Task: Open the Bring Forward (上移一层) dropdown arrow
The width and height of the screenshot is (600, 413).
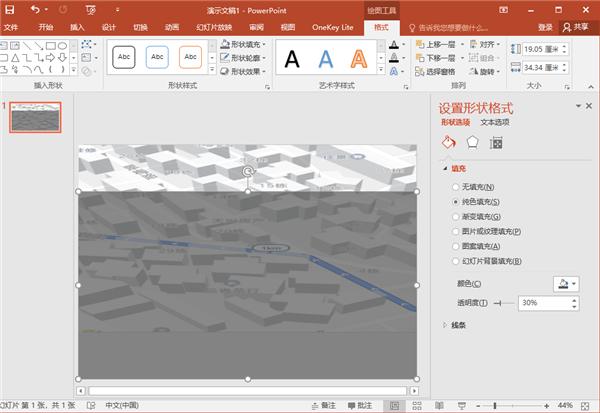Action: click(462, 45)
